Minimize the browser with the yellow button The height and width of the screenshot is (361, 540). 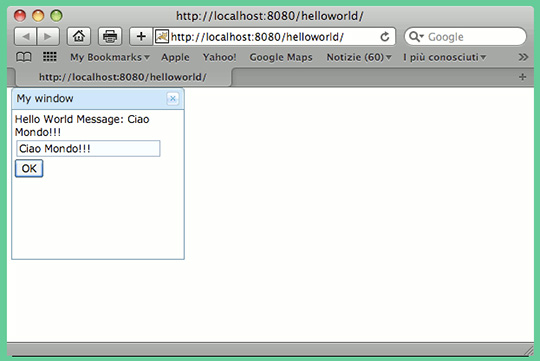click(x=38, y=16)
